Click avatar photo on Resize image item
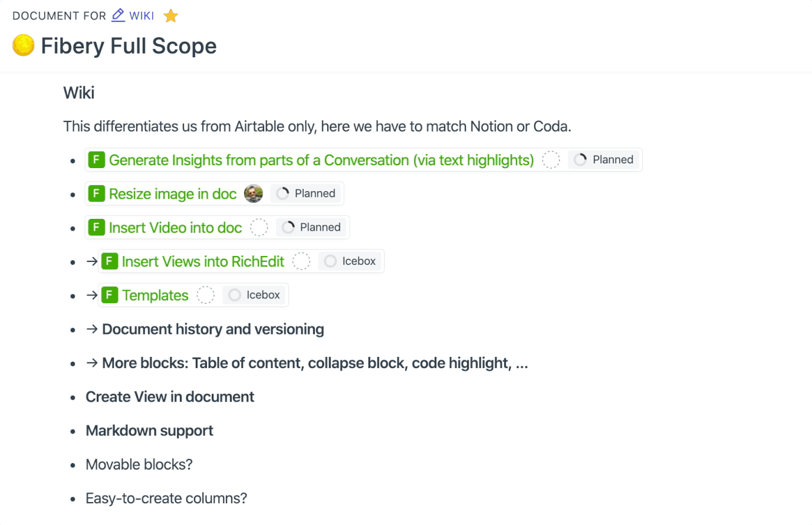The height and width of the screenshot is (525, 812). [254, 193]
